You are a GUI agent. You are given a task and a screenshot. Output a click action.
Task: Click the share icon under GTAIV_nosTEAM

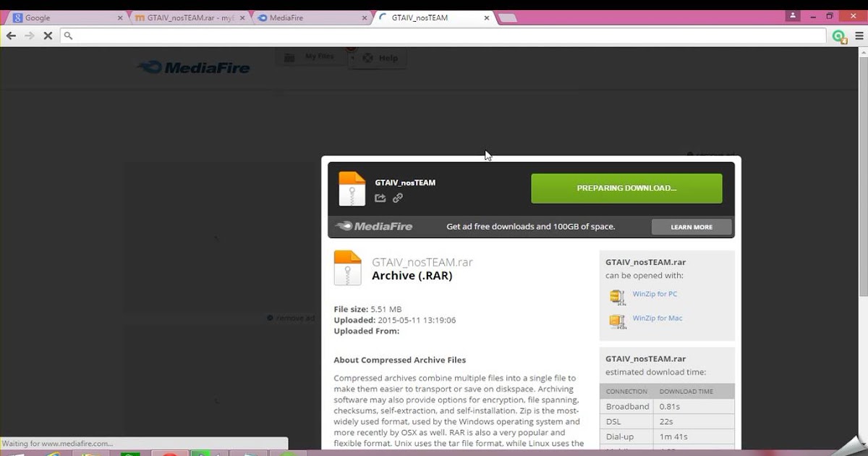[x=380, y=198]
